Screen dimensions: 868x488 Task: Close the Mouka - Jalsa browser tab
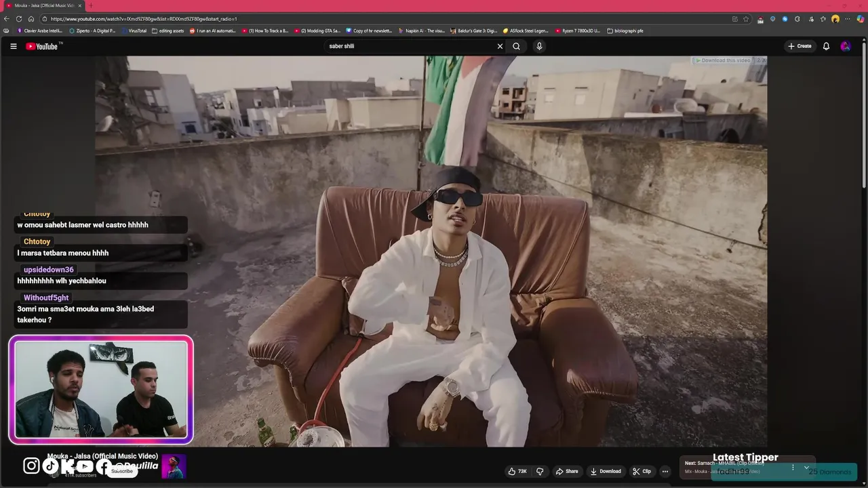pyautogui.click(x=80, y=5)
